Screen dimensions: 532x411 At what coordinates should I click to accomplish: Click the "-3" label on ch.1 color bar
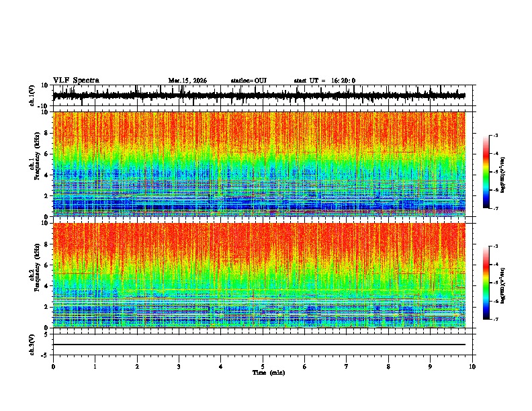[496, 135]
